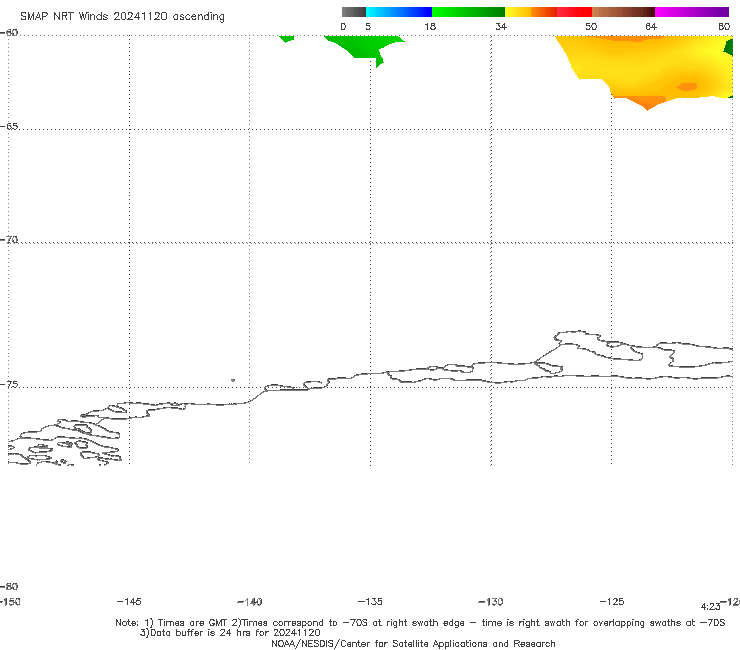Screen dimensions: 740x650
Task: Click the red segment of the color bar
Action: click(574, 12)
